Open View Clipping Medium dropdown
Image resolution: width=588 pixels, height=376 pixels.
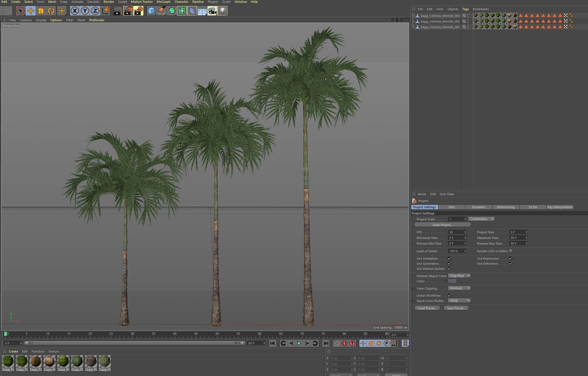(459, 288)
